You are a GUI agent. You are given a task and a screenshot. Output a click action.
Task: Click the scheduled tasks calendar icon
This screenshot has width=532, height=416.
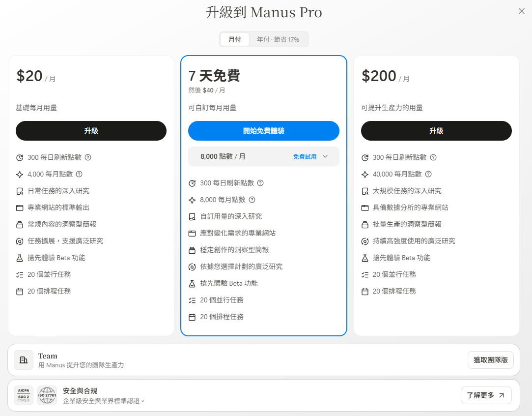click(x=20, y=291)
